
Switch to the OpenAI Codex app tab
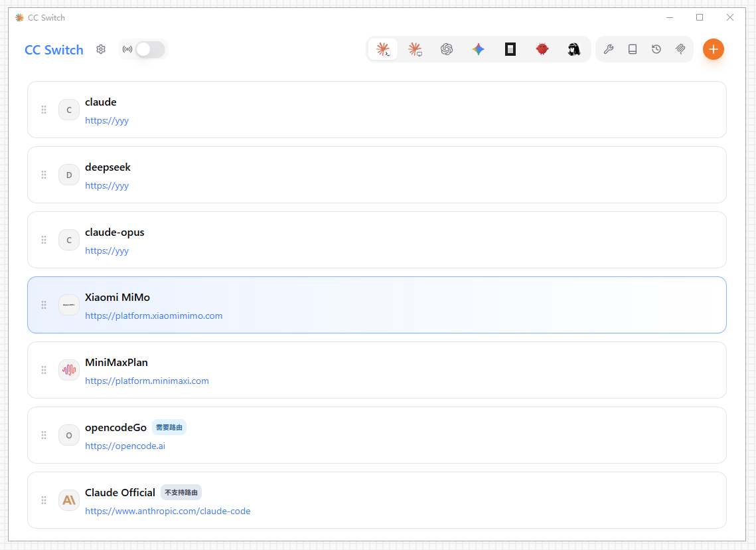click(x=447, y=49)
